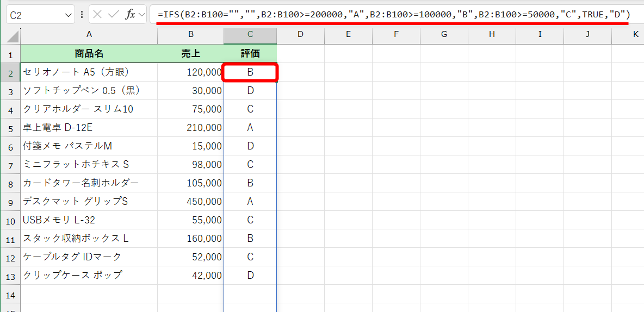
Task: Expand the formula bar function dropdown chevron
Action: click(142, 15)
